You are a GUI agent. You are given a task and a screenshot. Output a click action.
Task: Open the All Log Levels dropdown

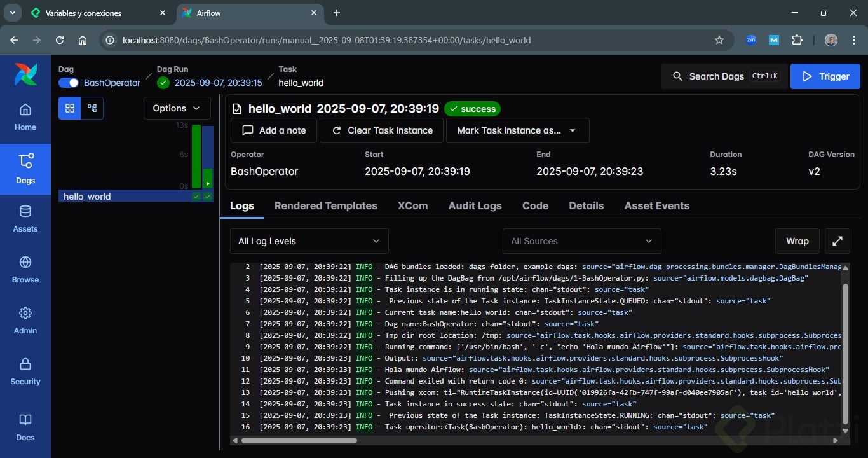point(309,241)
